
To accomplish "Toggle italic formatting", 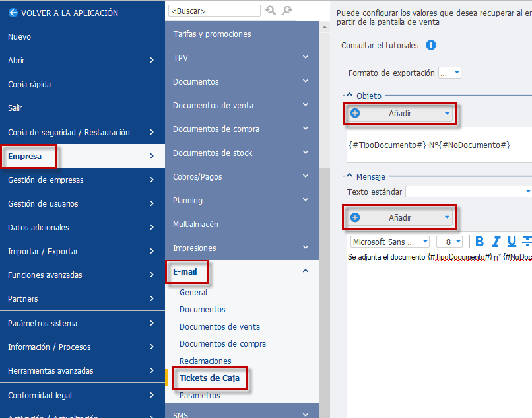I will click(x=496, y=242).
